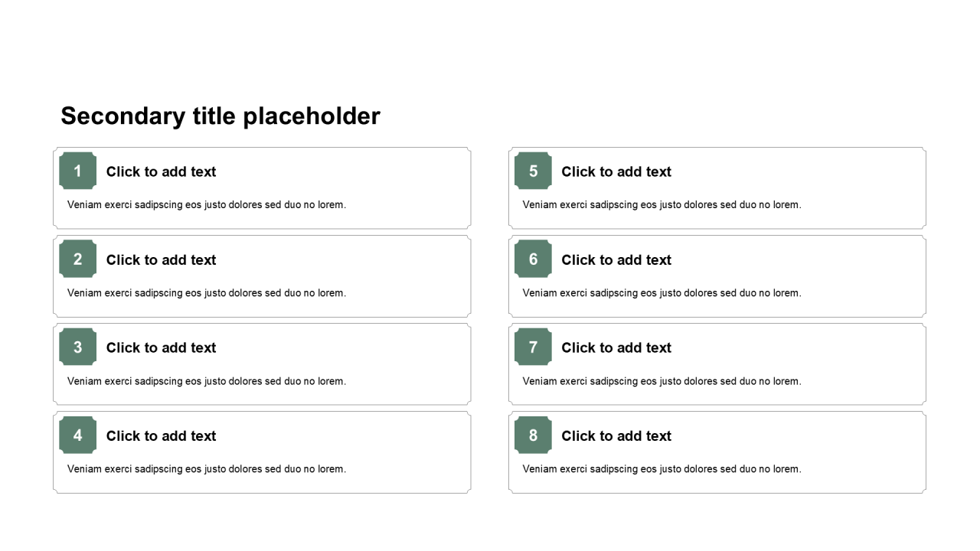The width and height of the screenshot is (980, 551).
Task: Click the heading text next to badge 4
Action: pyautogui.click(x=161, y=435)
